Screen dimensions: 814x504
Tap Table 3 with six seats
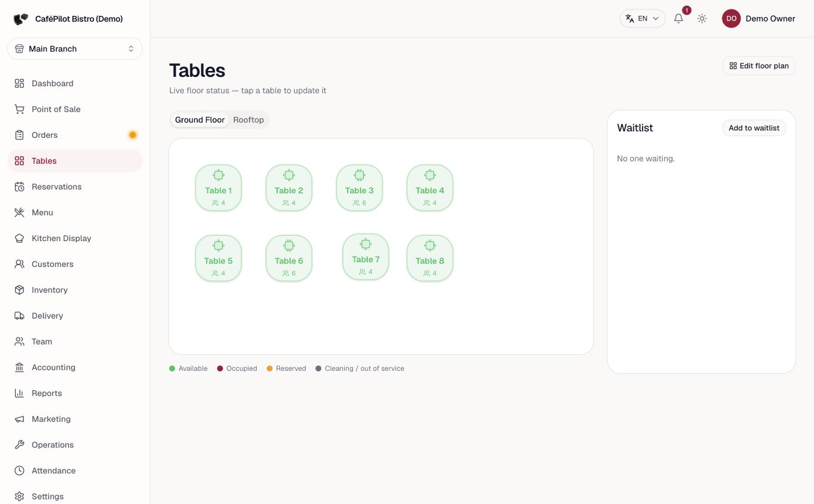pyautogui.click(x=359, y=188)
